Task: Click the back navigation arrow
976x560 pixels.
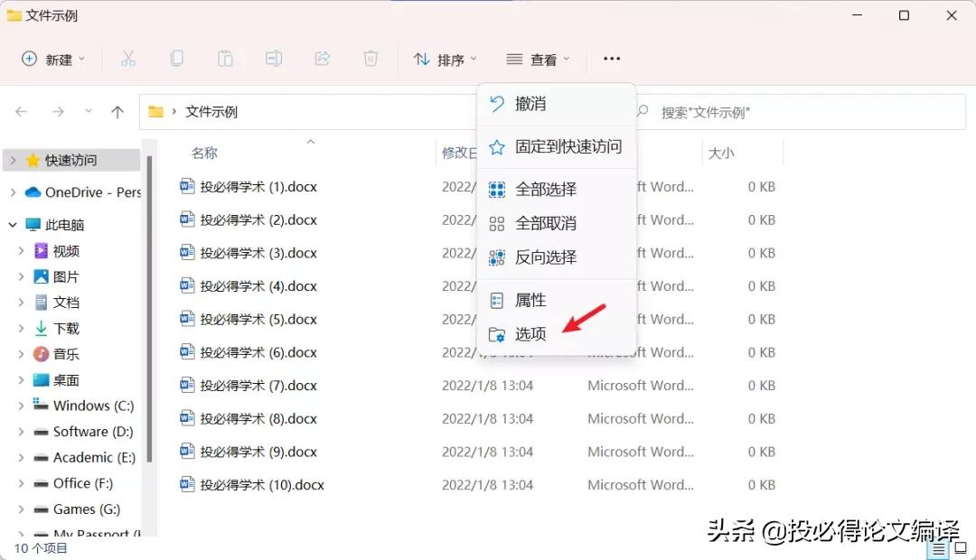Action: tap(22, 111)
